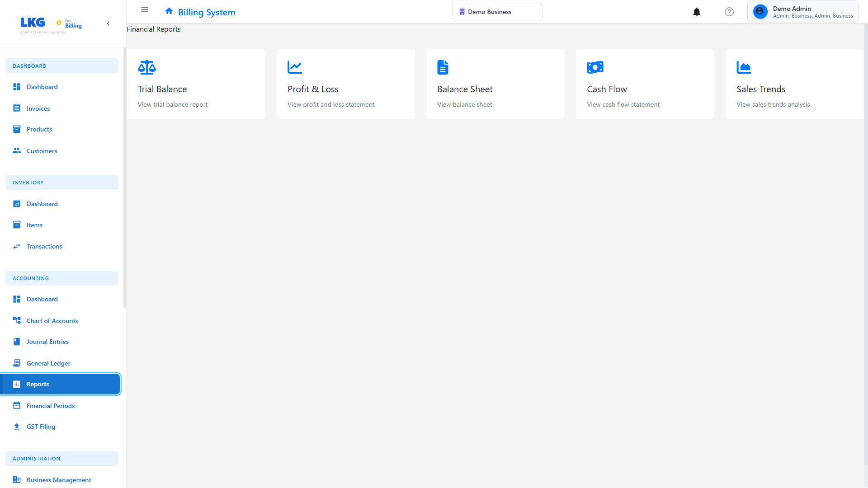Switch to the Journal Entries section
The width and height of the screenshot is (868, 488).
(x=47, y=342)
